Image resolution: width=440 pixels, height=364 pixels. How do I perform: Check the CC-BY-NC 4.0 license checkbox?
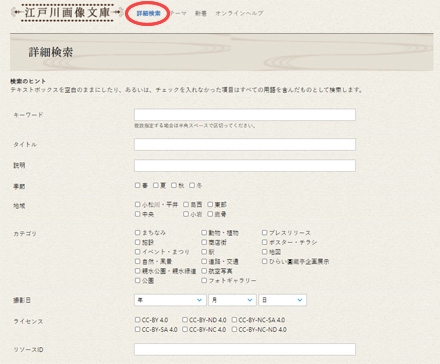[x=185, y=329]
